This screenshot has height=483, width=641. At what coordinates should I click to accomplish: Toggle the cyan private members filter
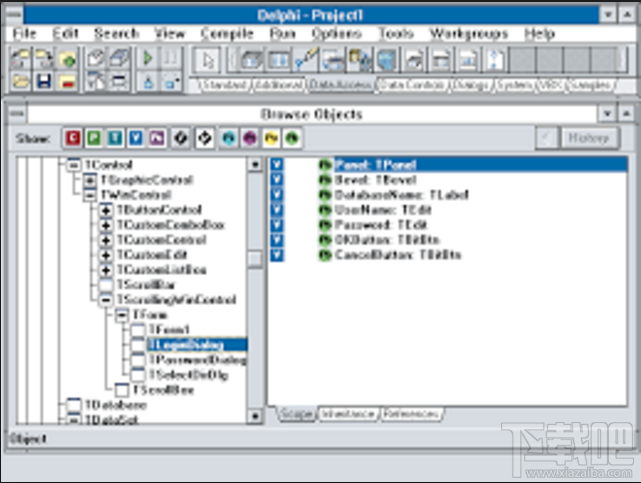[229, 138]
